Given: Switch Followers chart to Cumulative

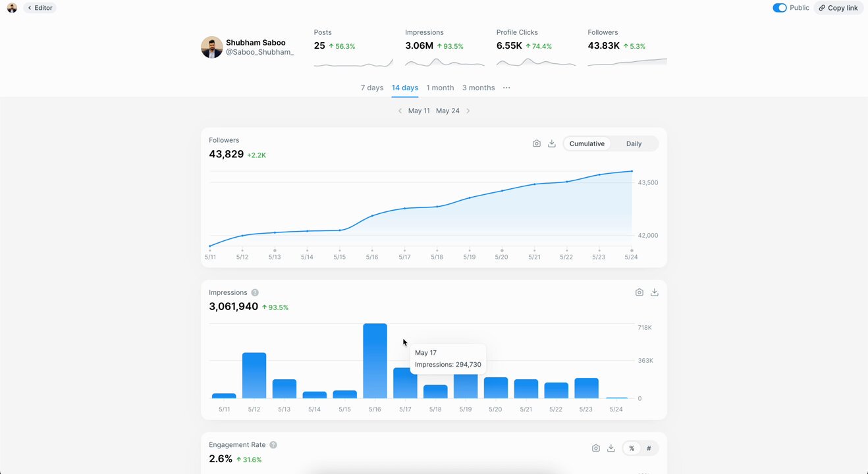Looking at the screenshot, I should click(587, 144).
